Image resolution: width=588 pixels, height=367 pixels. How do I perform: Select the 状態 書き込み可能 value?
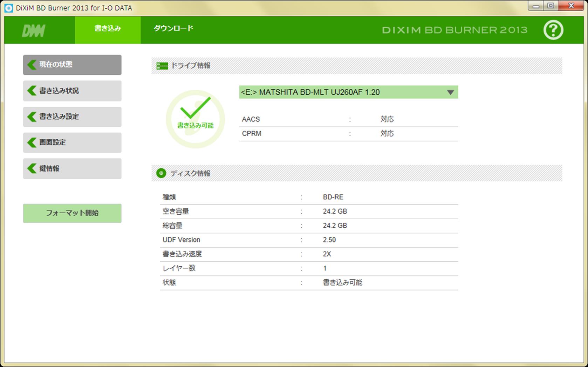pyautogui.click(x=343, y=283)
